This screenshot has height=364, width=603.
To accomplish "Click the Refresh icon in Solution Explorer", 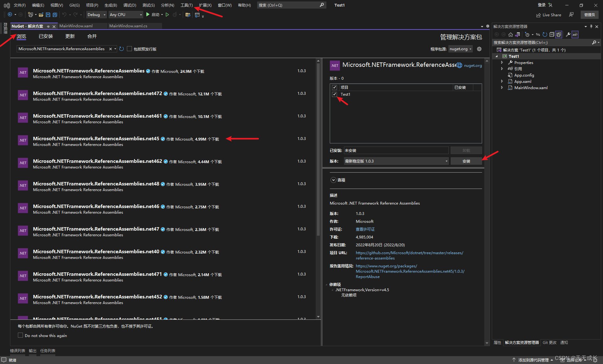I will pyautogui.click(x=545, y=35).
